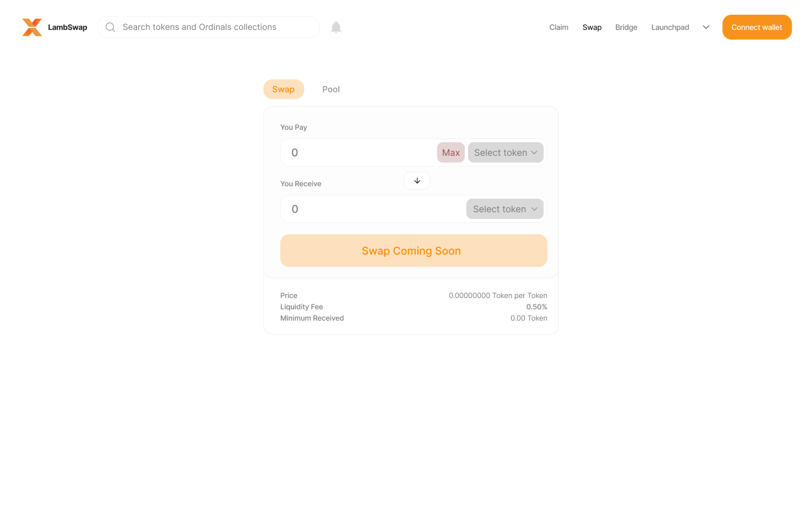Switch to the Swap tab

click(x=284, y=89)
